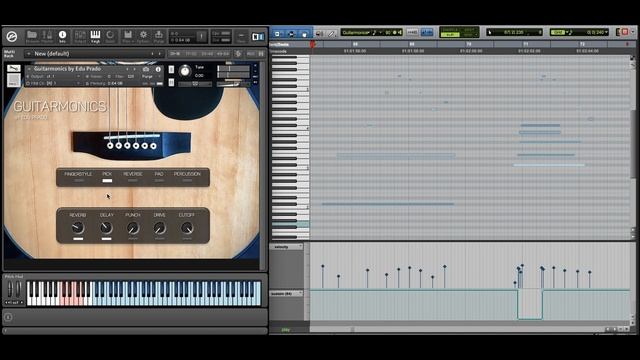Click the instrument wrench edit icon
Image resolution: width=640 pixels, height=360 pixels.
tap(13, 68)
